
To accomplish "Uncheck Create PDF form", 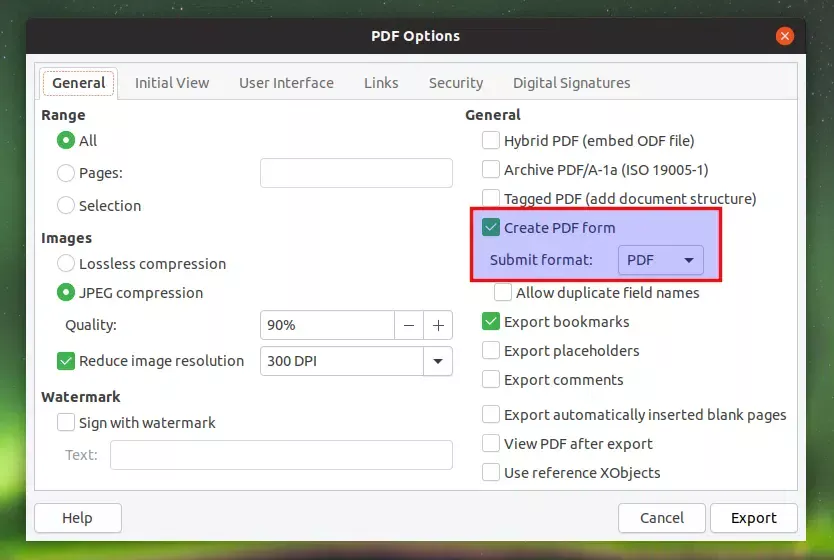I will [x=491, y=228].
